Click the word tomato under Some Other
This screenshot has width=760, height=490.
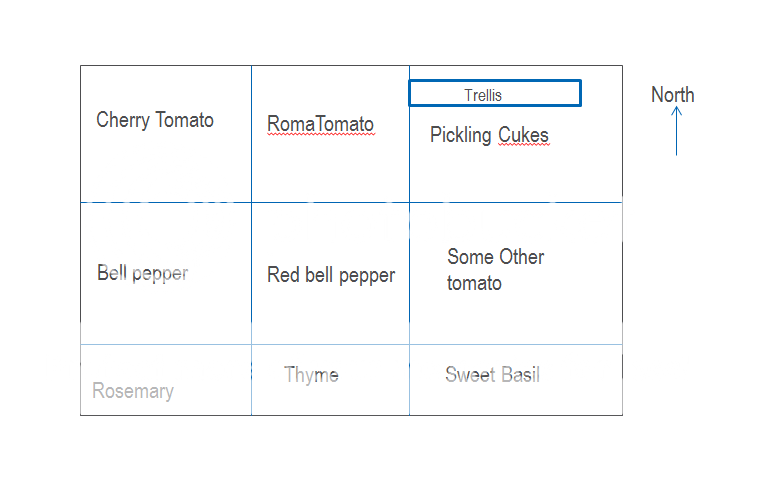(474, 283)
